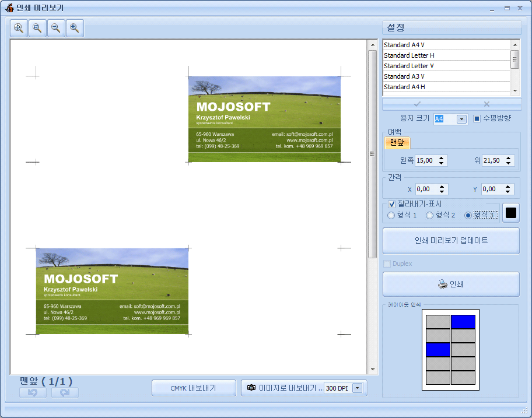This screenshot has width=532, height=418.
Task: Click the zoom in magnifier icon
Action: pyautogui.click(x=75, y=28)
